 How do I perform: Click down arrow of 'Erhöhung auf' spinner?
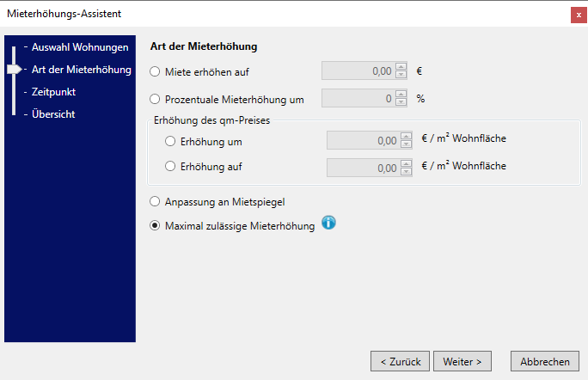407,171
